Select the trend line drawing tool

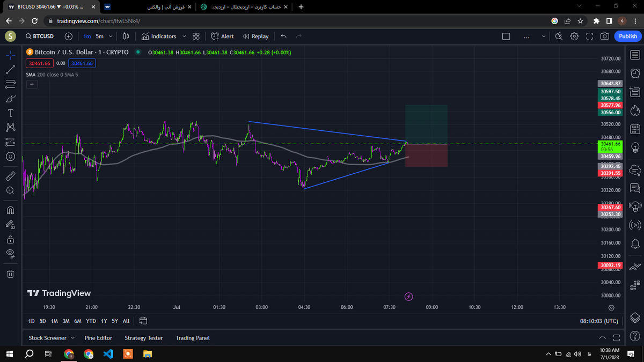click(10, 70)
